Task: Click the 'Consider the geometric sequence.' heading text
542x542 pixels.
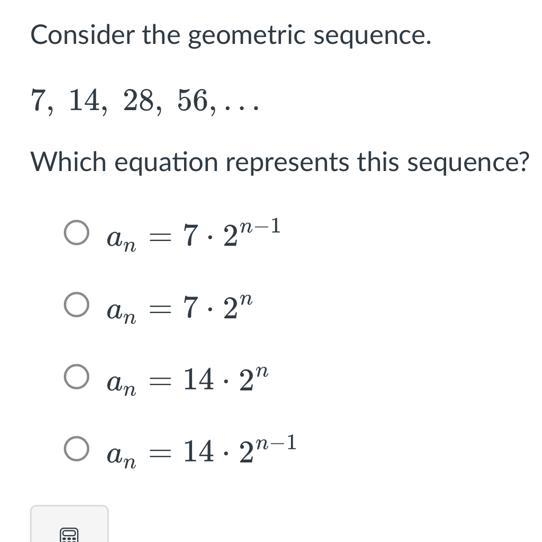Action: click(x=231, y=35)
